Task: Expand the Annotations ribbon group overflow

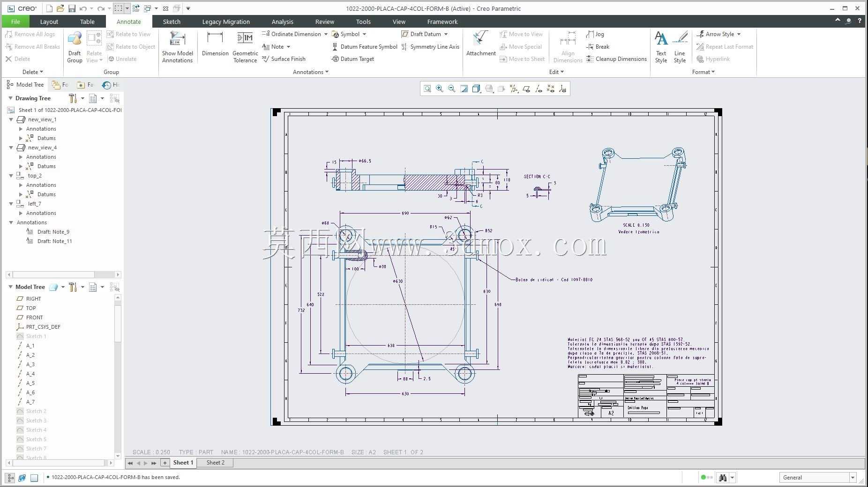Action: coord(311,72)
